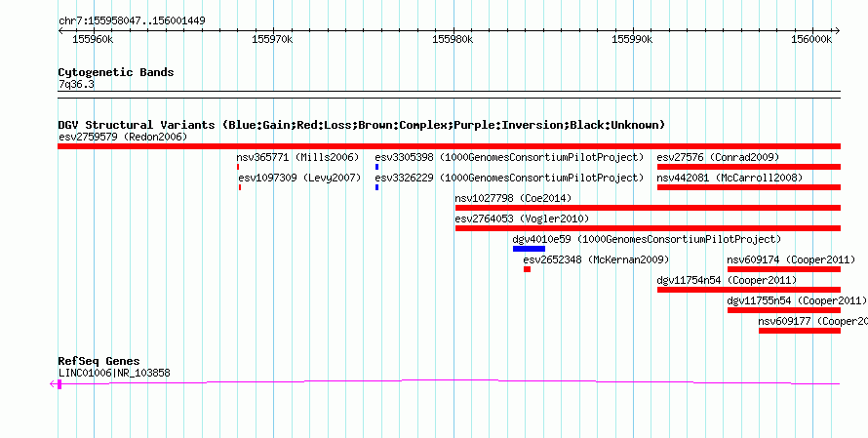Screen dimensions: 868x438
Task: Click the 155990k ruler label
Action: (632, 40)
